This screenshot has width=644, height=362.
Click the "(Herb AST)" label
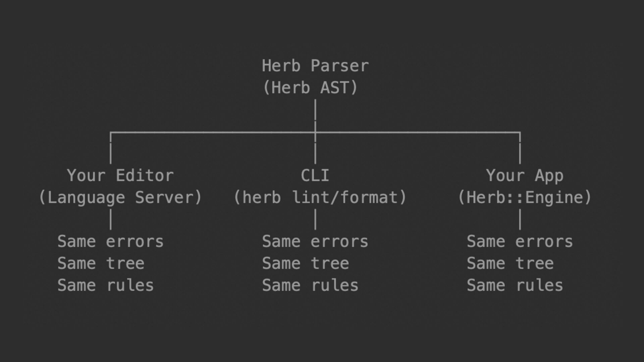pyautogui.click(x=310, y=88)
